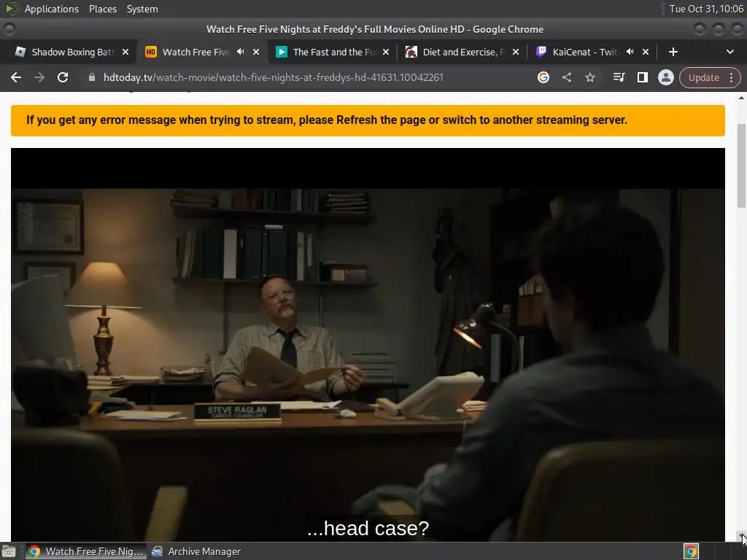Click the movie video player
The height and width of the screenshot is (560, 747).
[368, 344]
